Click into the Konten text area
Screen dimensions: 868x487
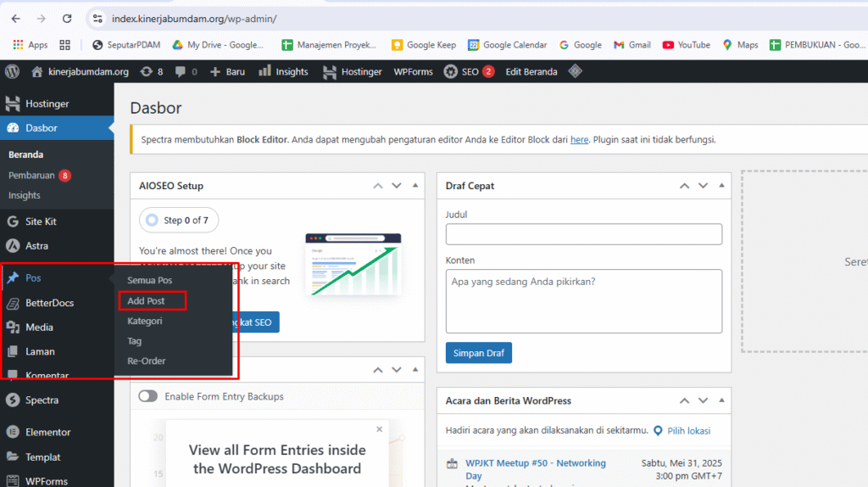pos(583,301)
